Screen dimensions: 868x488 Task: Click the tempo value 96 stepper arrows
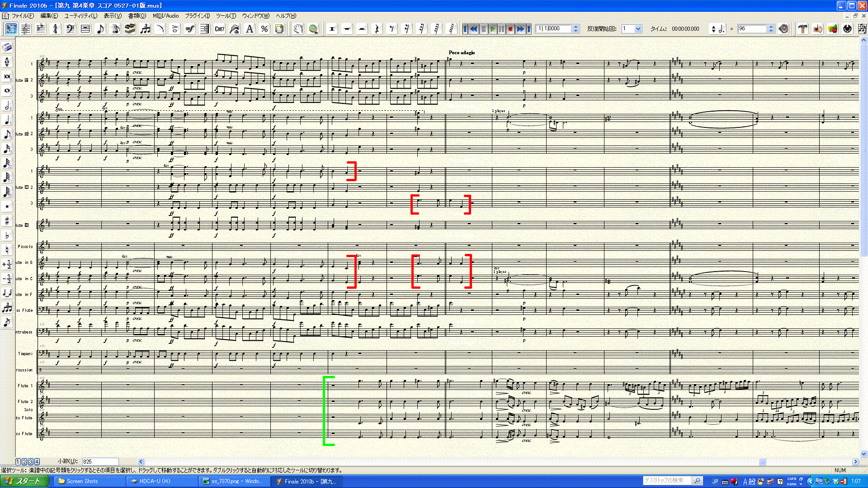[x=771, y=29]
